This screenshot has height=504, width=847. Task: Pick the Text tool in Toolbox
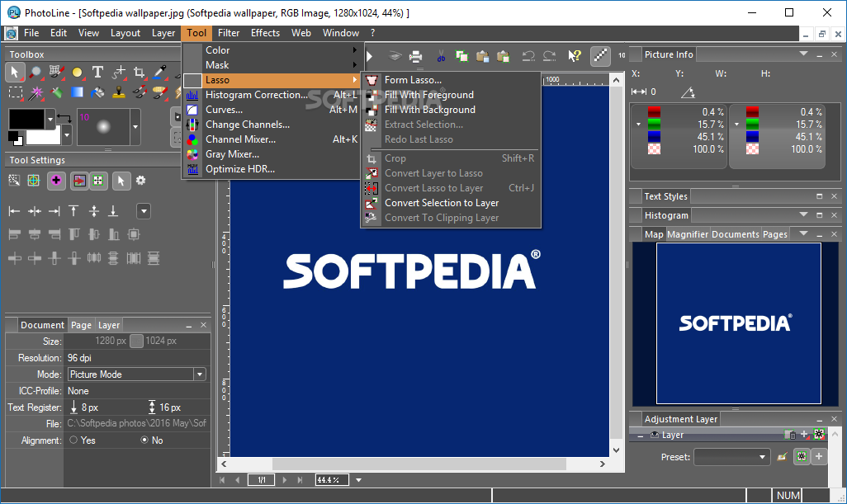[x=97, y=73]
